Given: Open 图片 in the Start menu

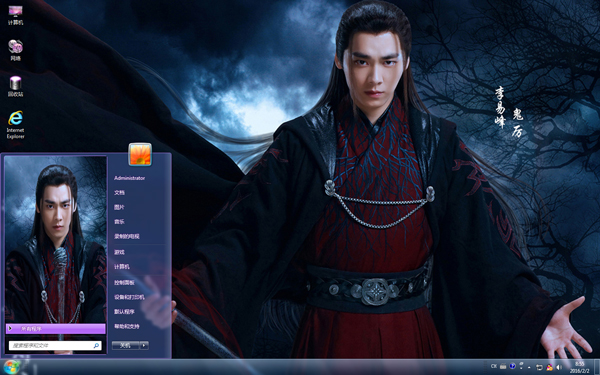Looking at the screenshot, I should pyautogui.click(x=119, y=207).
